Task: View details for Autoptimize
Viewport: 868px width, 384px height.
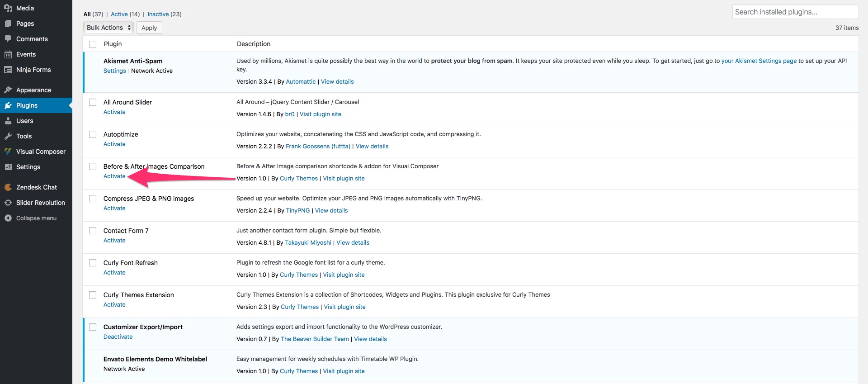Action: pyautogui.click(x=372, y=147)
